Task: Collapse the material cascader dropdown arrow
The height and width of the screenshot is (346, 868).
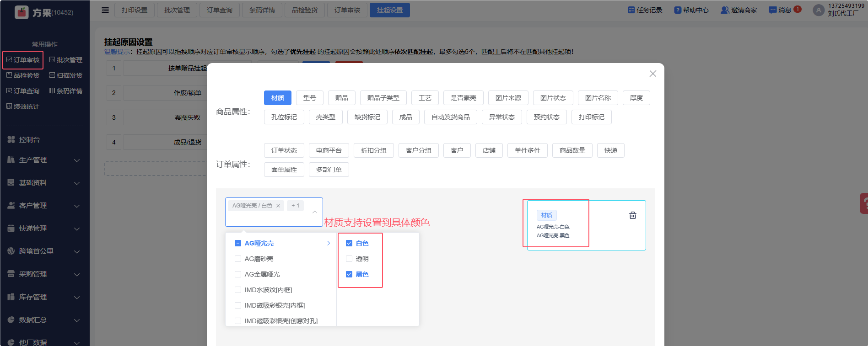Action: pyautogui.click(x=315, y=212)
